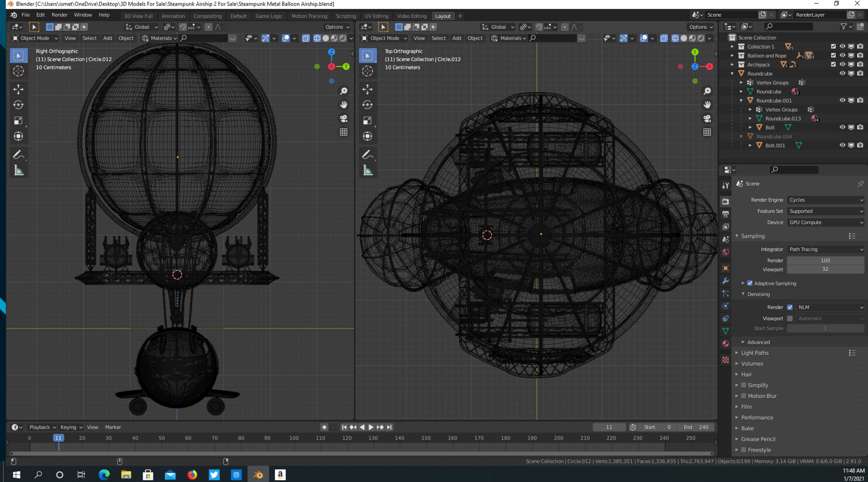
Task: Select the Annotate tool
Action: (x=18, y=154)
